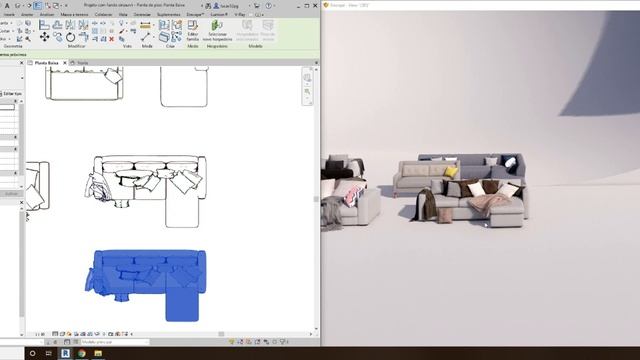Click the horizontal scrollbar thumb below canvas
The height and width of the screenshot is (360, 640).
221,334
